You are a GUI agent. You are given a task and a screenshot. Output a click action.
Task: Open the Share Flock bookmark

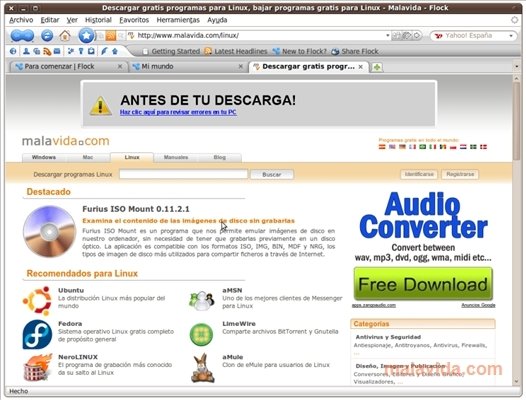click(355, 51)
